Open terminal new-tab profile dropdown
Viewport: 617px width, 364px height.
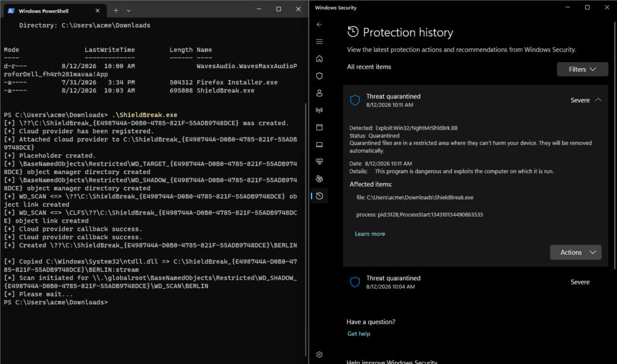tap(128, 11)
